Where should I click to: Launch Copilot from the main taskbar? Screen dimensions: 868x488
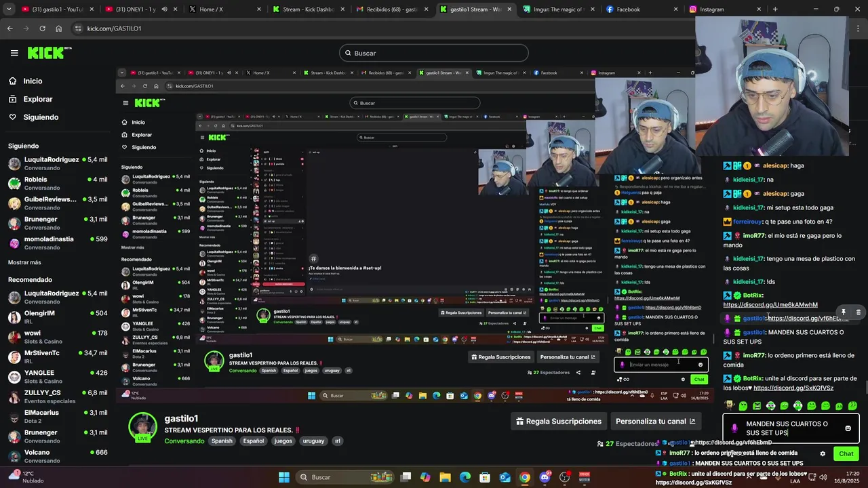(x=425, y=477)
